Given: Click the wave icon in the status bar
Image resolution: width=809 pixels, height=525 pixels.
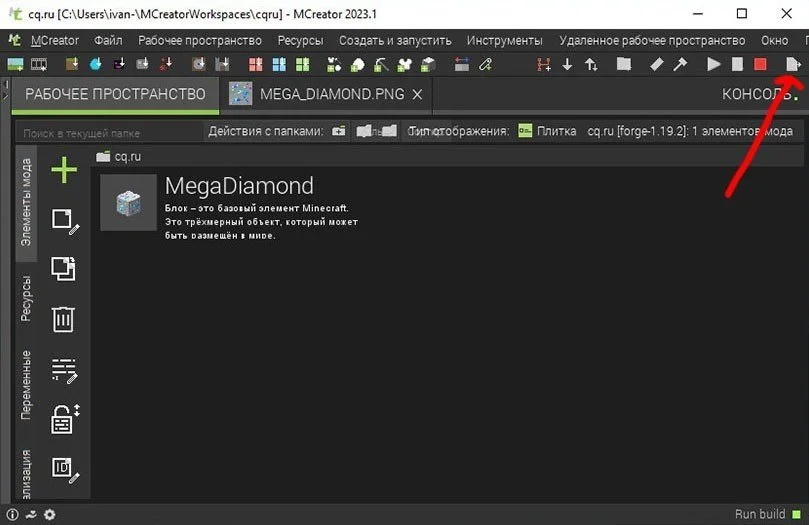Looking at the screenshot, I should [31, 514].
